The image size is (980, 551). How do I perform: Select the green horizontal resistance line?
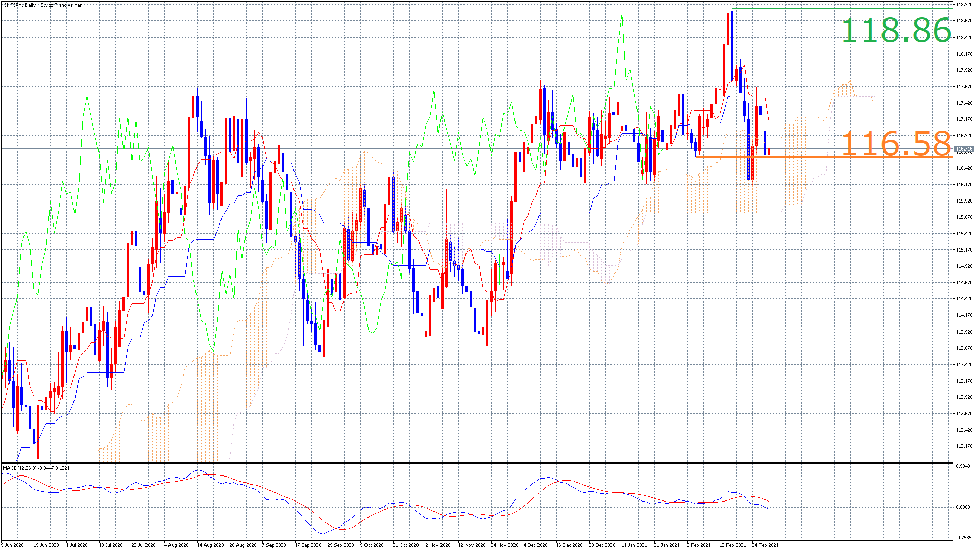tap(817, 8)
